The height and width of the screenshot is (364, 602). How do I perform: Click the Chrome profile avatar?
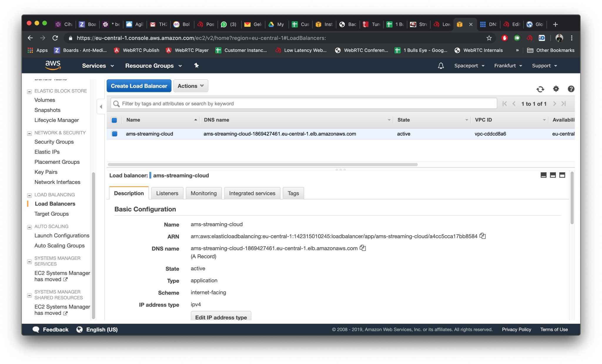[559, 38]
